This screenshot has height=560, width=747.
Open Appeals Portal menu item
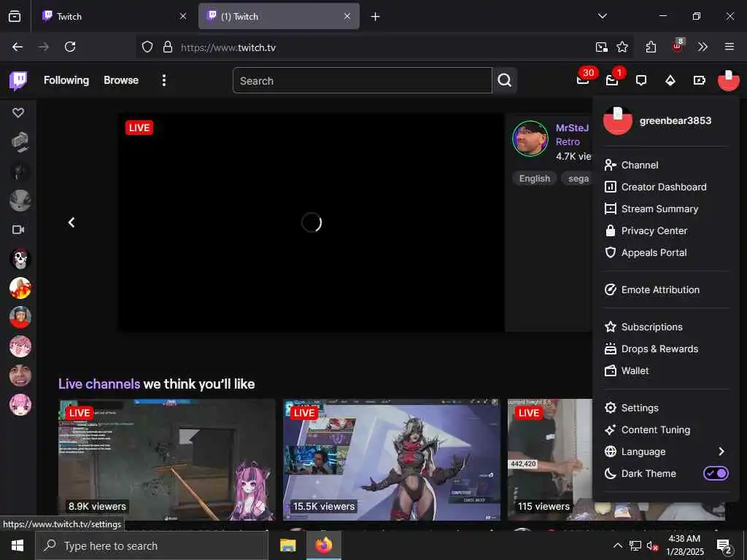pos(665,252)
